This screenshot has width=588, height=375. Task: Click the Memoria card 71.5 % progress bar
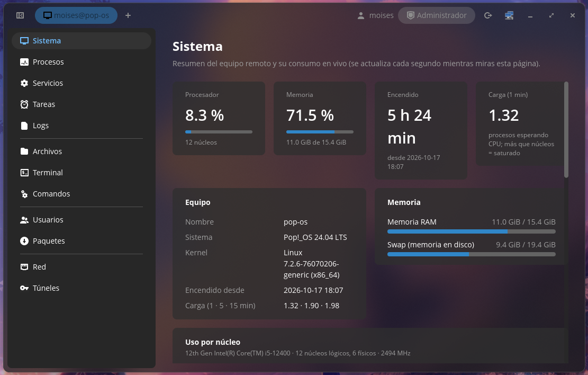(x=320, y=132)
